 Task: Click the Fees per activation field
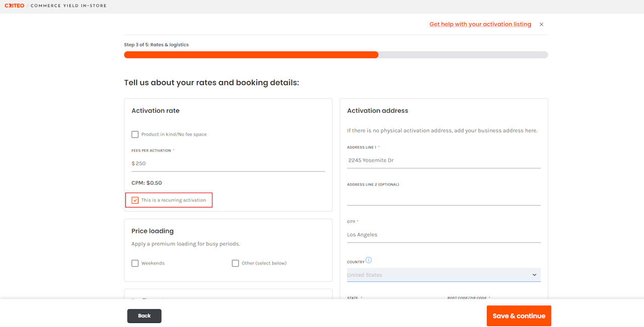(229, 164)
